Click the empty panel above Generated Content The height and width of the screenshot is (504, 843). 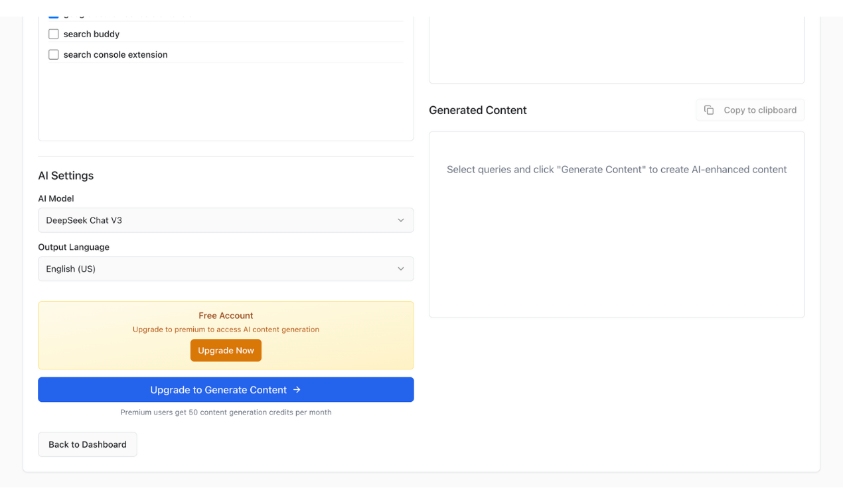click(617, 50)
